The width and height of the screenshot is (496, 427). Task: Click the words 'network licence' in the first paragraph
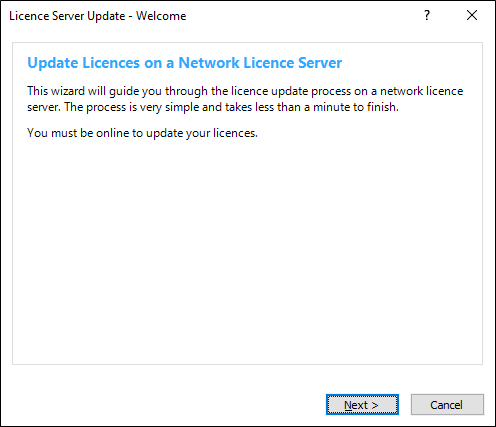421,91
